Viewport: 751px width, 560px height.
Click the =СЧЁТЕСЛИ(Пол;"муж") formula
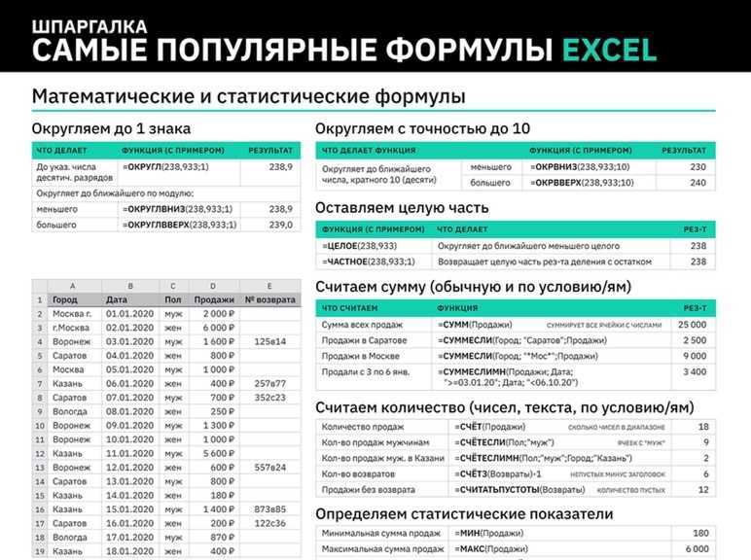click(x=504, y=442)
